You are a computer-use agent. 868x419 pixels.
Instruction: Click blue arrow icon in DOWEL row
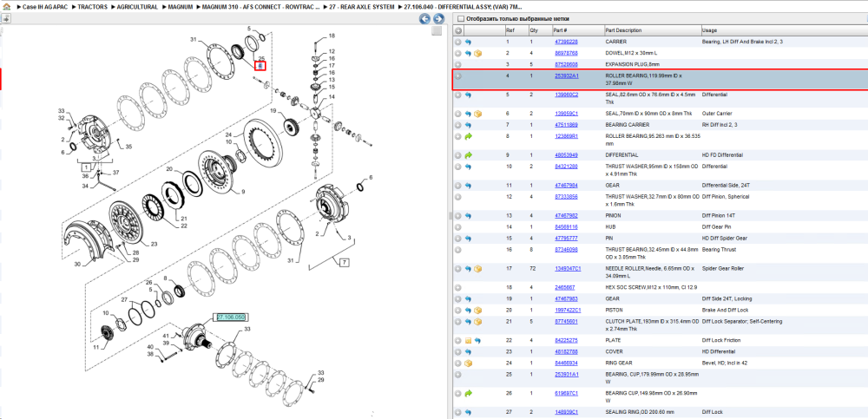(468, 54)
